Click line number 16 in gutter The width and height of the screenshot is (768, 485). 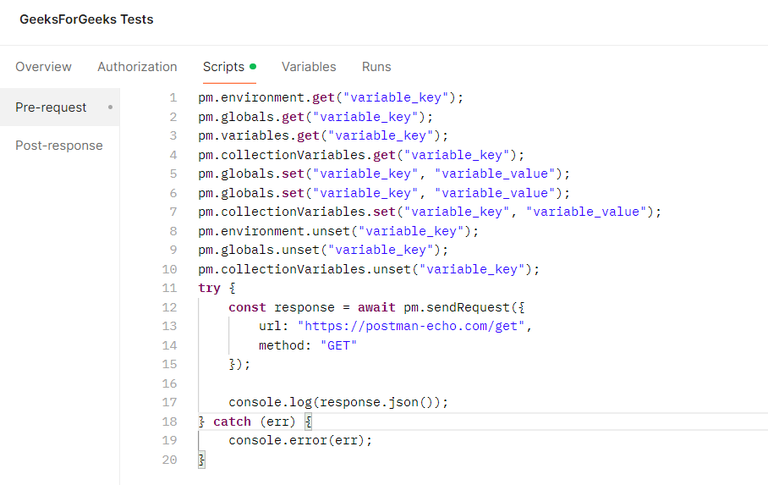click(169, 384)
